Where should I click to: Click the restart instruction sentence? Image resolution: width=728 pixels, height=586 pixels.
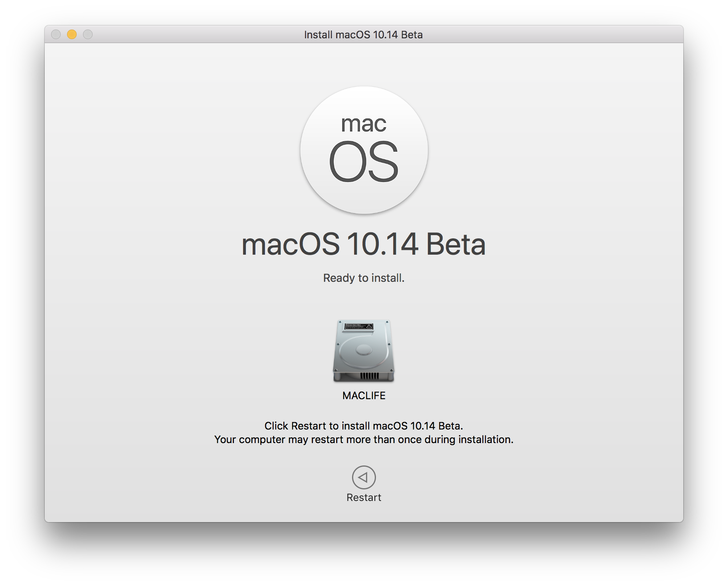(364, 432)
